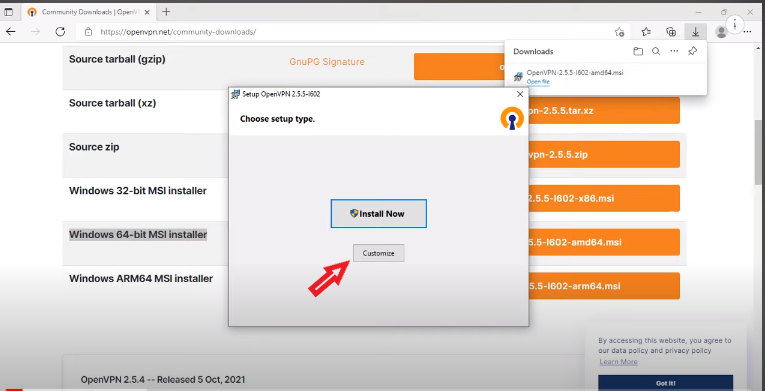Click the Source tarball (xz) row label
This screenshot has height=391, width=765.
point(112,103)
